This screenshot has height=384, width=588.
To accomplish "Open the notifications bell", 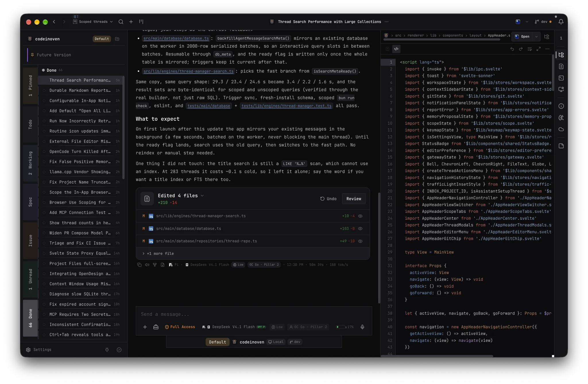I will [561, 22].
